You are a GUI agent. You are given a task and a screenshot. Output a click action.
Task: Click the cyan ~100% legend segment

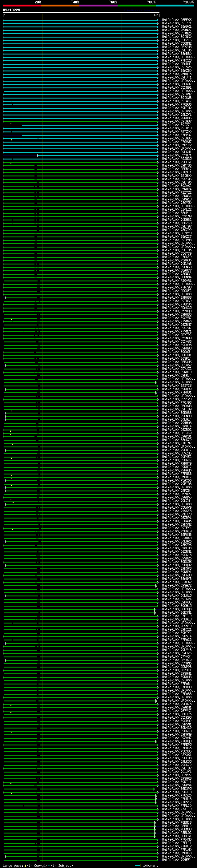click(x=175, y=6)
